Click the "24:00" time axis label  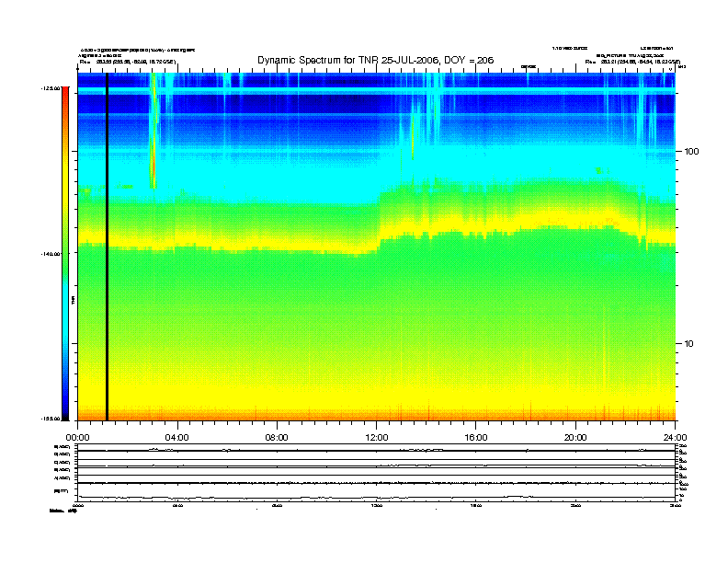click(x=675, y=438)
